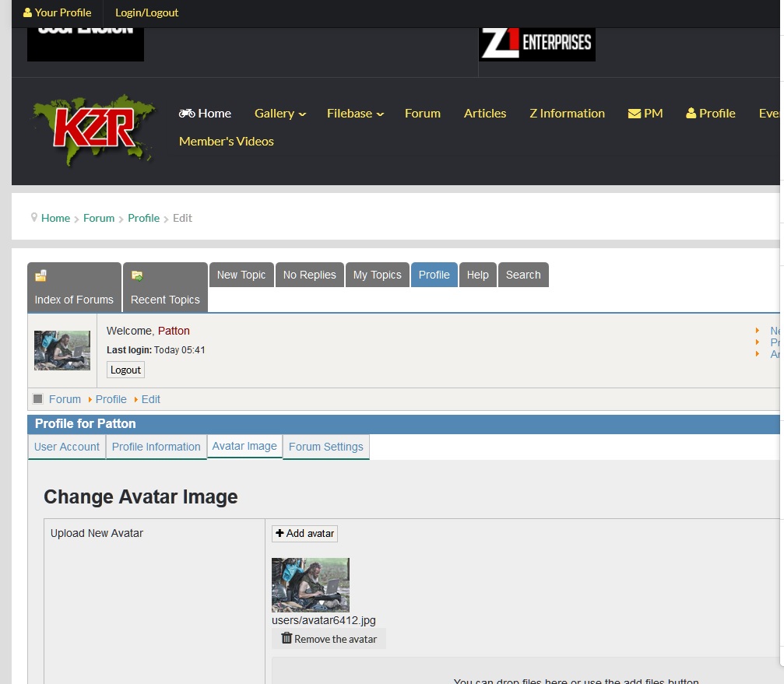The height and width of the screenshot is (684, 784).
Task: Open the Profile Information tab
Action: point(156,447)
